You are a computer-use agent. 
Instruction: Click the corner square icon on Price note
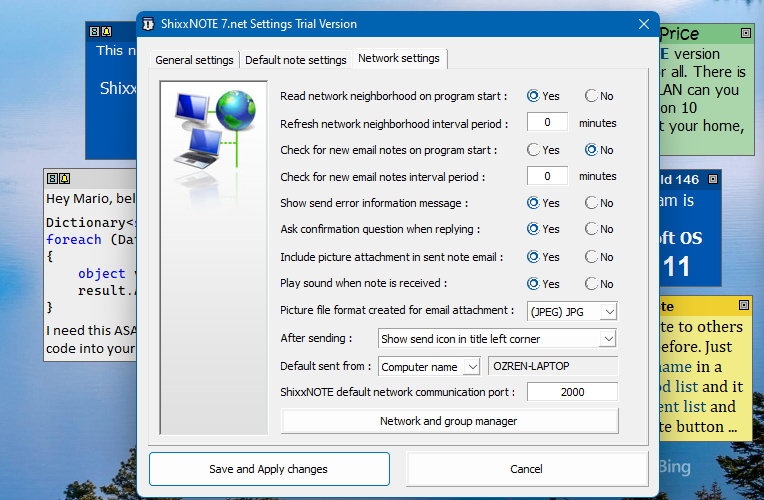click(x=745, y=33)
